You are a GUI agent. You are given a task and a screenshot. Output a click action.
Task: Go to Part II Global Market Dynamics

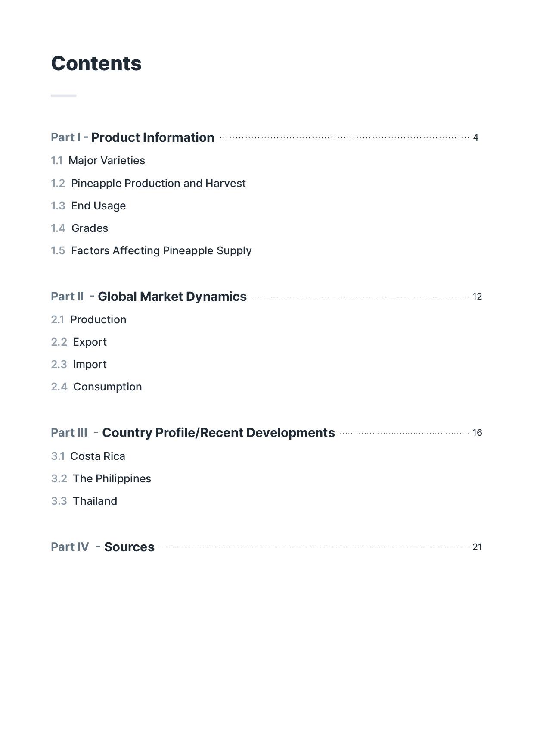[x=172, y=297]
